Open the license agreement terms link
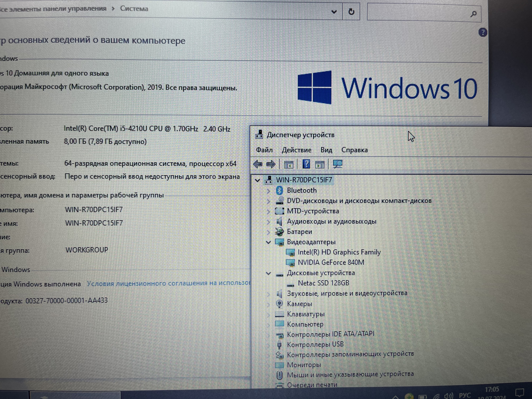The width and height of the screenshot is (532, 399). point(168,283)
